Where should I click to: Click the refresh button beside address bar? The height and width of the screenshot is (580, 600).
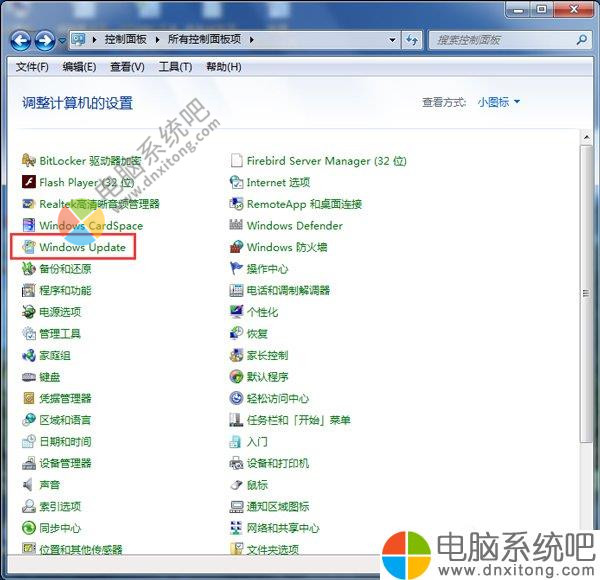click(x=412, y=40)
